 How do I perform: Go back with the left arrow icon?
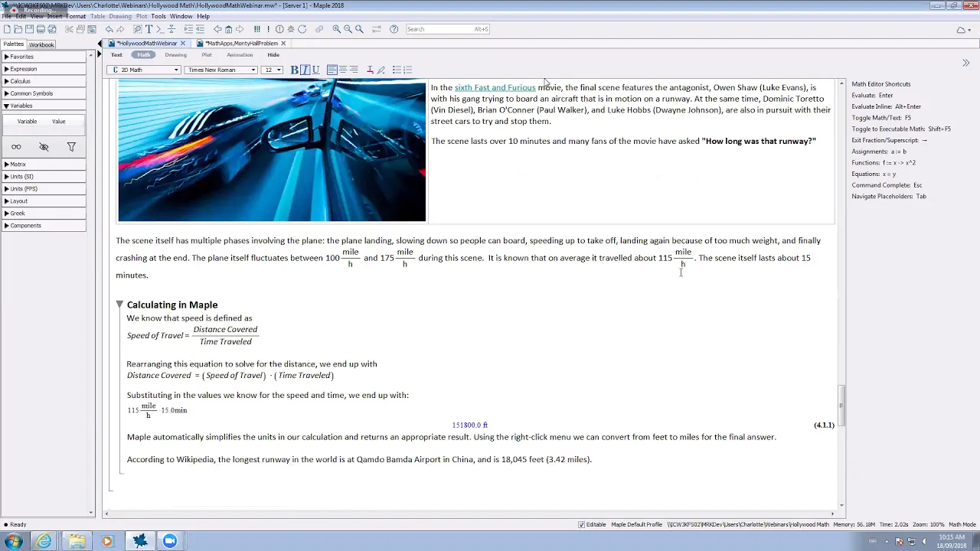tap(217, 29)
